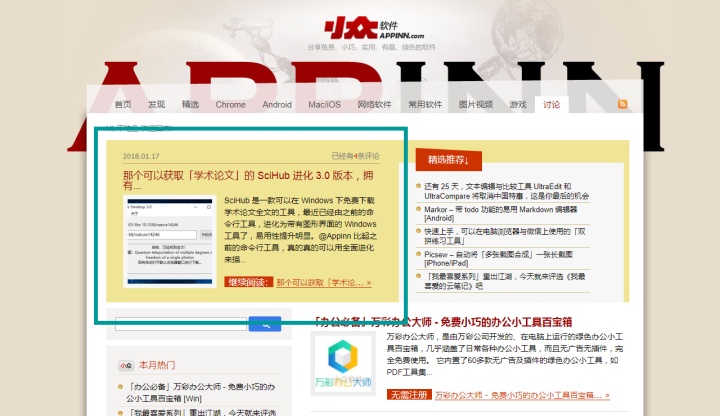Open the RSS feed icon
The height and width of the screenshot is (416, 720).
point(622,104)
